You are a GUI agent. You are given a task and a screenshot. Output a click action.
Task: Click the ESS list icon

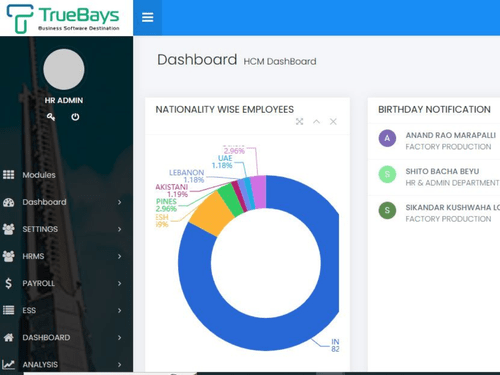point(9,310)
